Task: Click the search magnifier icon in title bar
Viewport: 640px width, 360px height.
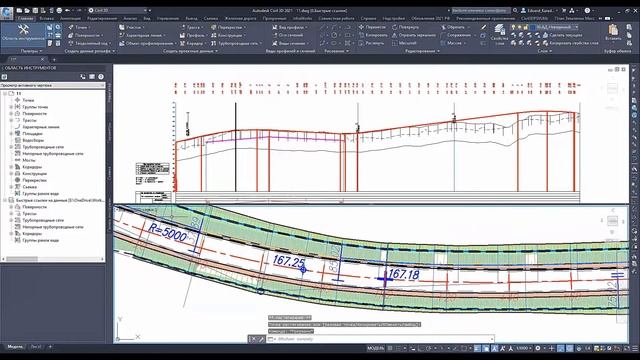Action: click(515, 10)
